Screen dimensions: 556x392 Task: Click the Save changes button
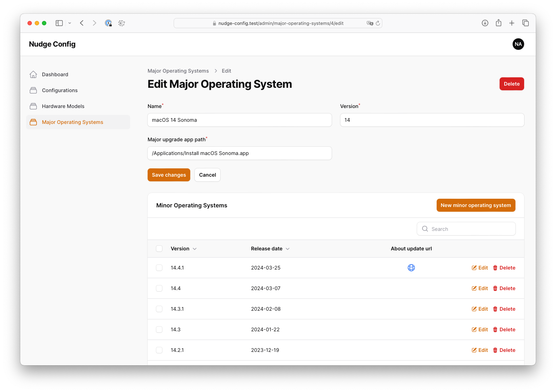[169, 175]
